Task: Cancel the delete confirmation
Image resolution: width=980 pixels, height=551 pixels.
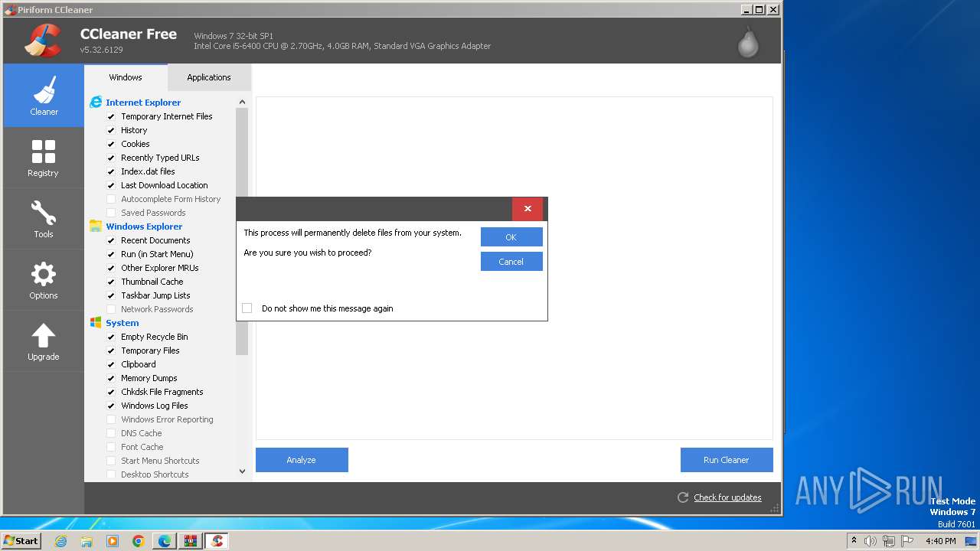Action: [511, 262]
